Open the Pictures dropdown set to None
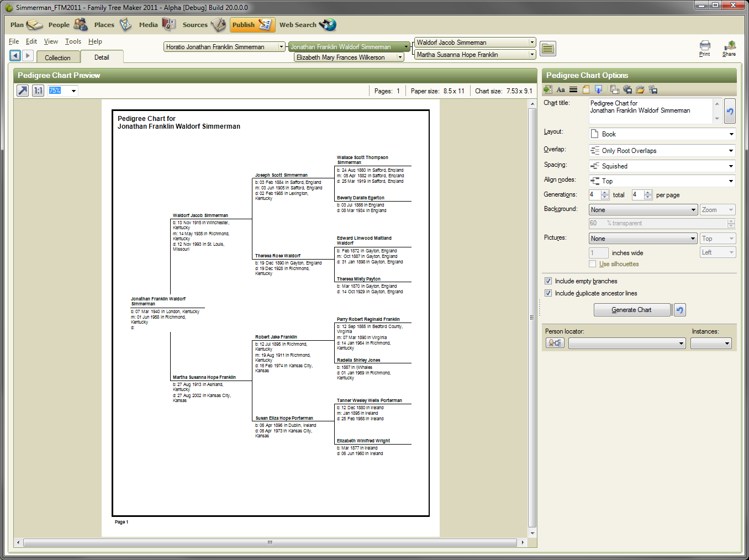 point(643,239)
